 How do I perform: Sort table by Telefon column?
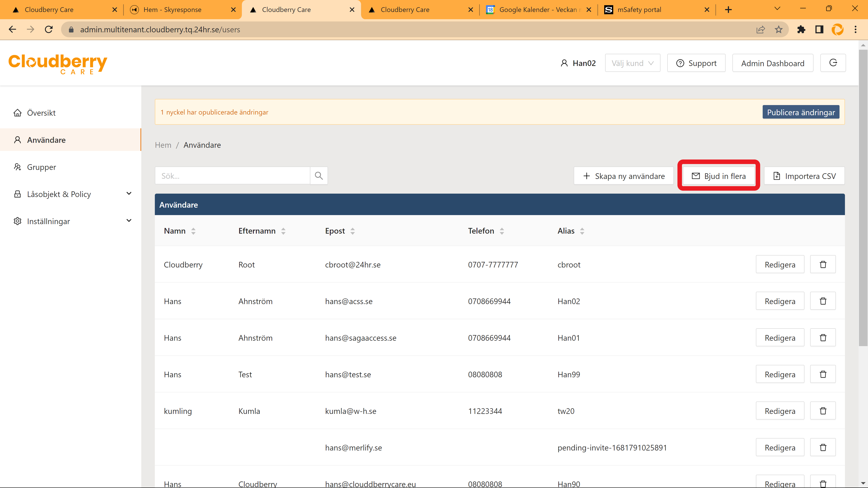click(502, 231)
